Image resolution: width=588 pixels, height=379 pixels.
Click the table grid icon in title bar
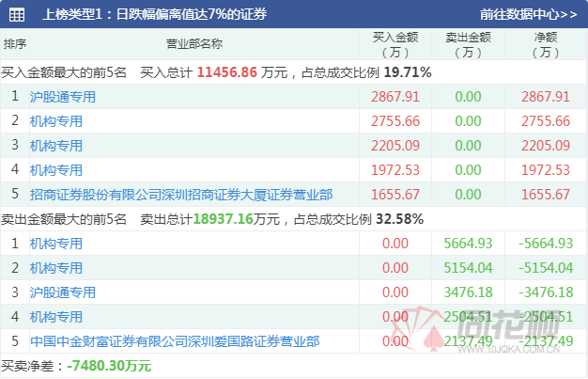click(x=17, y=15)
